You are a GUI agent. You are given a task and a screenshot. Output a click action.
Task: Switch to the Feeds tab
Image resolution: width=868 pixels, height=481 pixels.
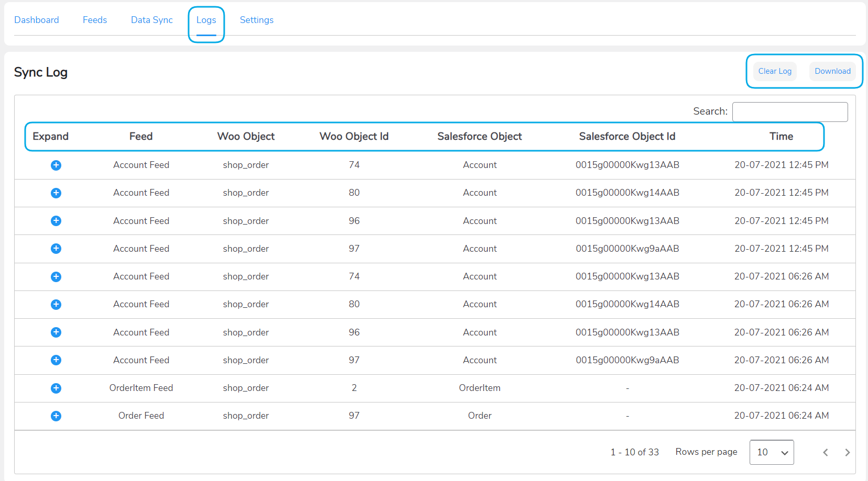(x=95, y=20)
